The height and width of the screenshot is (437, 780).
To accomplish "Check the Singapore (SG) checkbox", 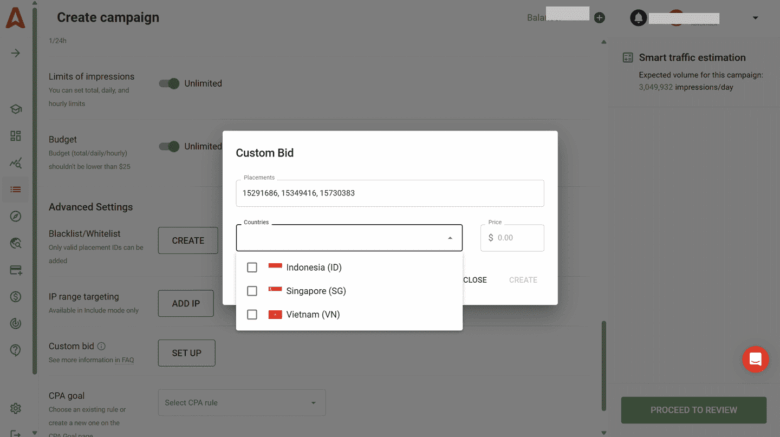I will (x=252, y=291).
